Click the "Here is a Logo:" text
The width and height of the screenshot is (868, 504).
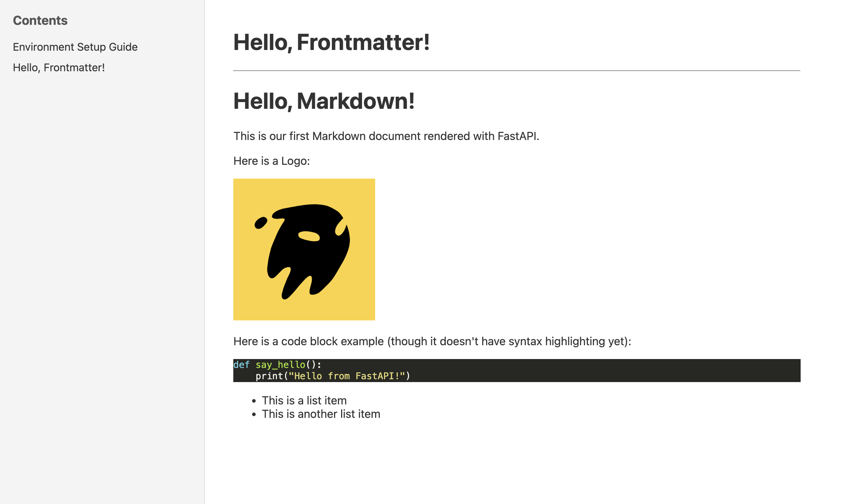[x=271, y=161]
